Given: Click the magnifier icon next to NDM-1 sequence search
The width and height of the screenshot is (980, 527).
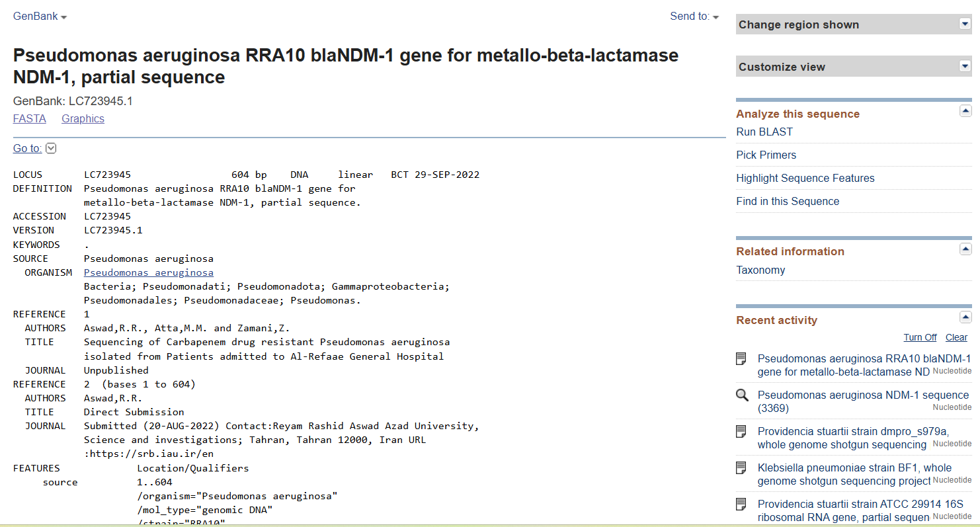Looking at the screenshot, I should [741, 395].
